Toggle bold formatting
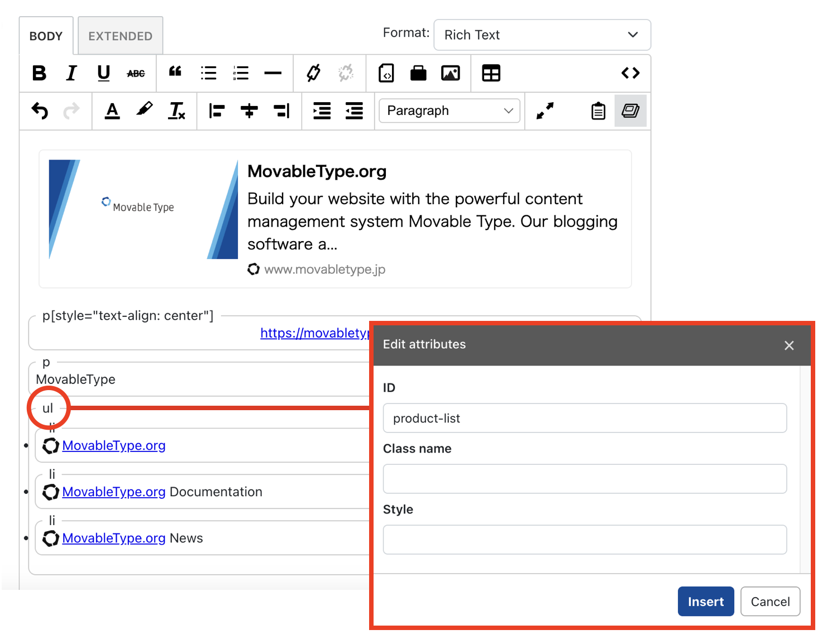Screen dimensions: 832x644 (x=39, y=73)
